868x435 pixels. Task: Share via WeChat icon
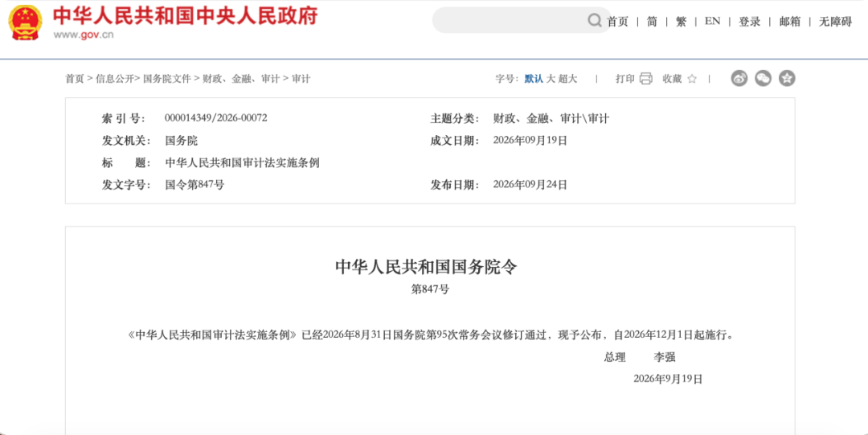pyautogui.click(x=764, y=78)
